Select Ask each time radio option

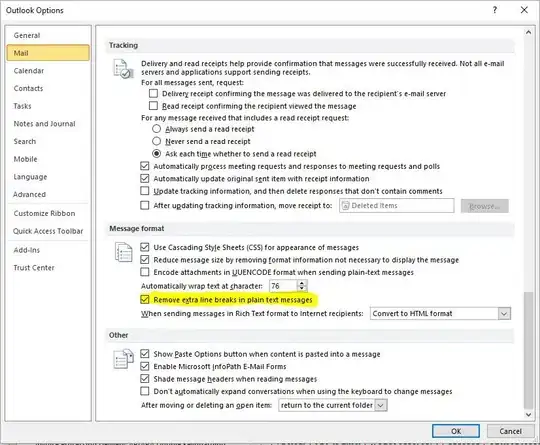point(156,154)
